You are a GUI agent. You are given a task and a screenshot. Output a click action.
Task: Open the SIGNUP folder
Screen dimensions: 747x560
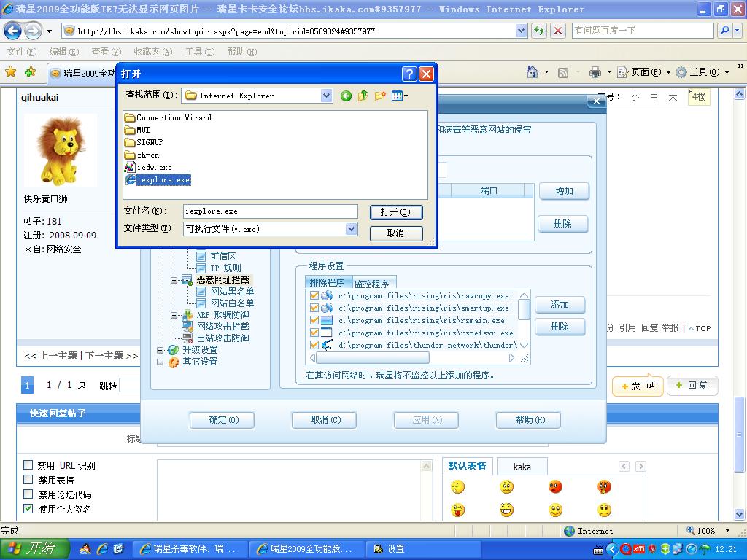(x=144, y=142)
